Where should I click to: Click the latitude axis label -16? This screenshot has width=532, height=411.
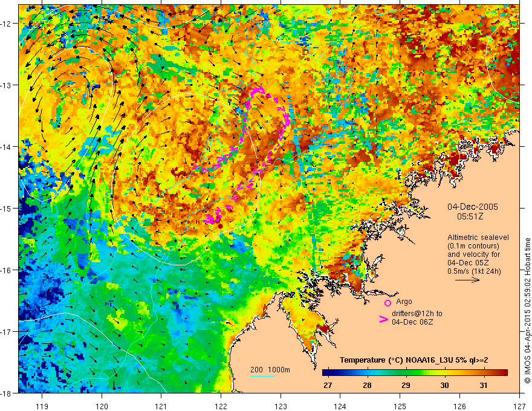tap(6, 270)
